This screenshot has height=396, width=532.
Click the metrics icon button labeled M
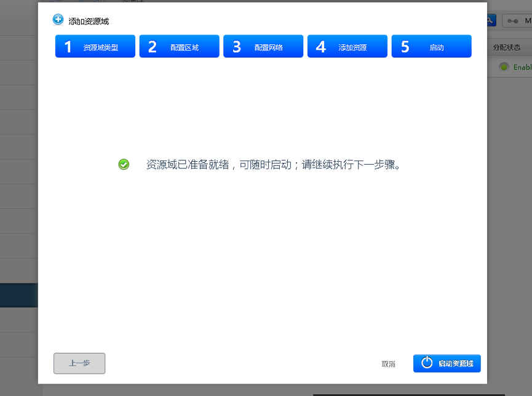pos(518,21)
